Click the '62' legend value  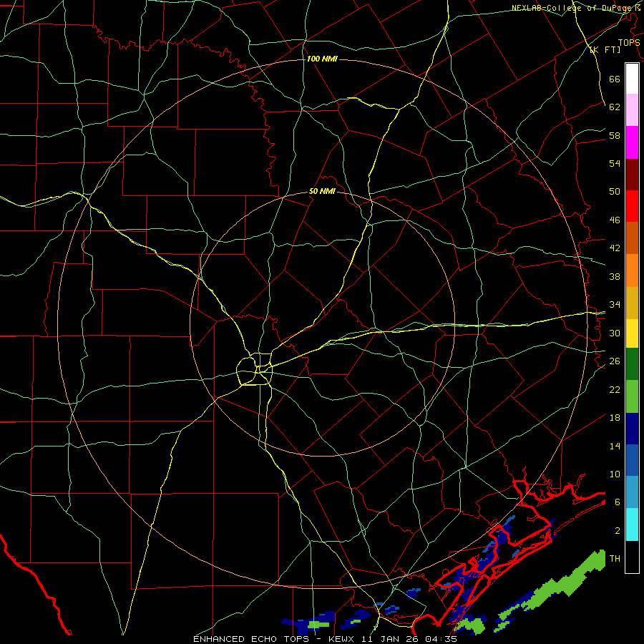[615, 107]
